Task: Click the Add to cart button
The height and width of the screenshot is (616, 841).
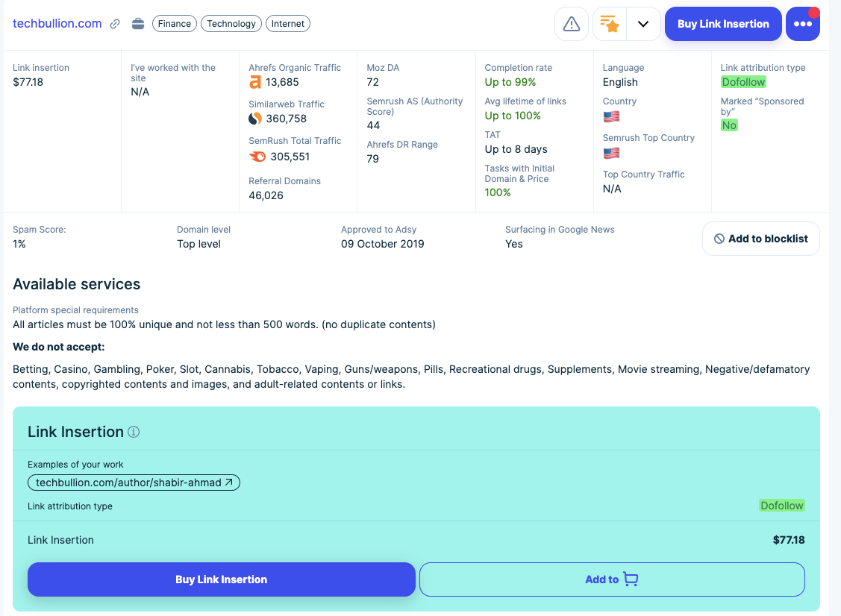Action: 612,579
